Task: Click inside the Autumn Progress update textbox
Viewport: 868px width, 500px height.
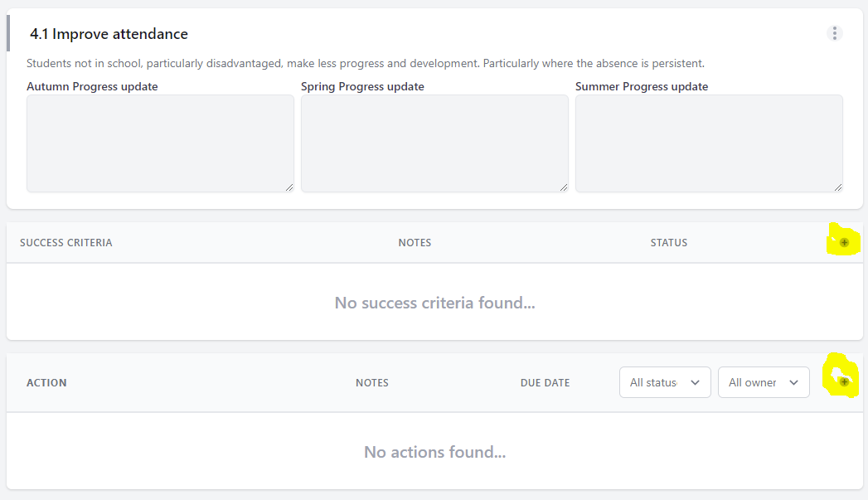Action: tap(160, 143)
